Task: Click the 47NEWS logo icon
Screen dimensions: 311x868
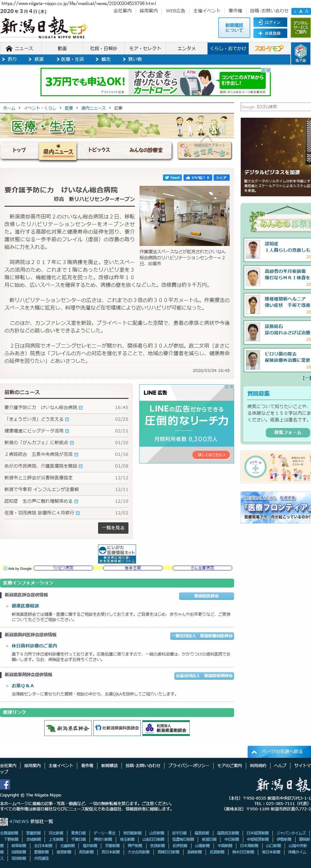Action: 4,821
